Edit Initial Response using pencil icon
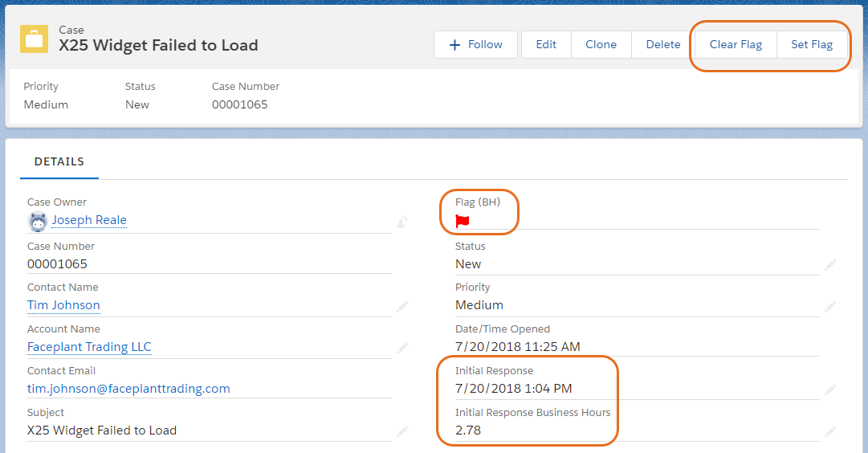Screen dimensions: 868x453 pyautogui.click(x=829, y=390)
